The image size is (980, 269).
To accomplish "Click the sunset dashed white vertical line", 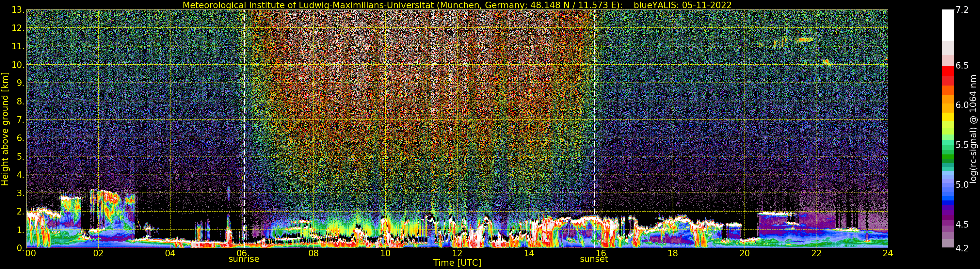I will [594, 129].
